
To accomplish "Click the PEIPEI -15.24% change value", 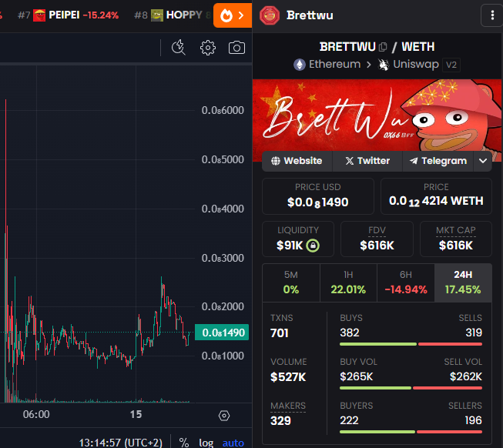I will (x=101, y=15).
